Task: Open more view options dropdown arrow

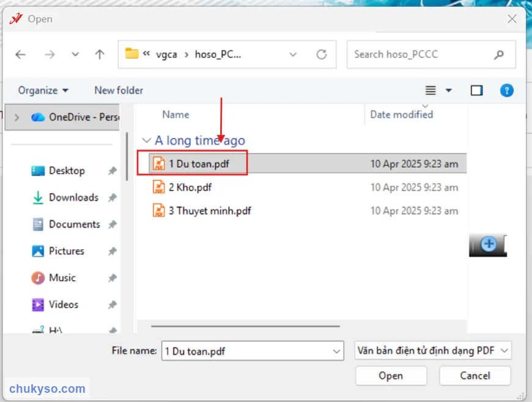Action: pyautogui.click(x=449, y=90)
